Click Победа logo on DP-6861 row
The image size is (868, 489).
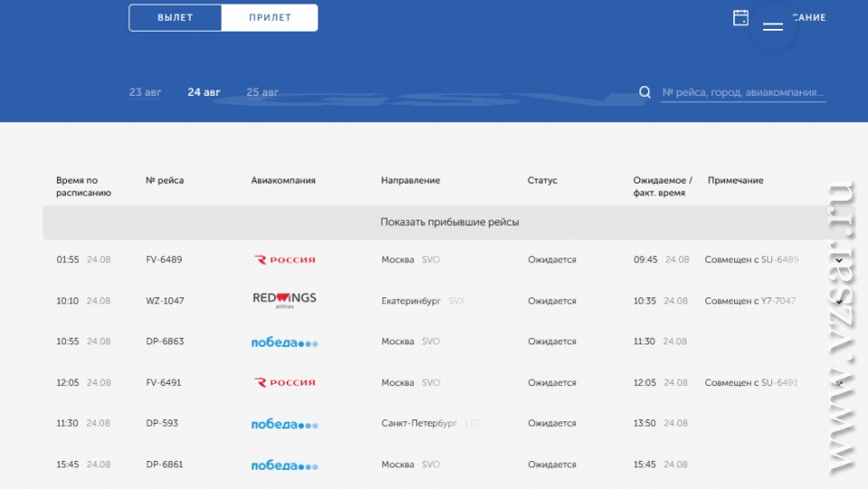coord(285,465)
